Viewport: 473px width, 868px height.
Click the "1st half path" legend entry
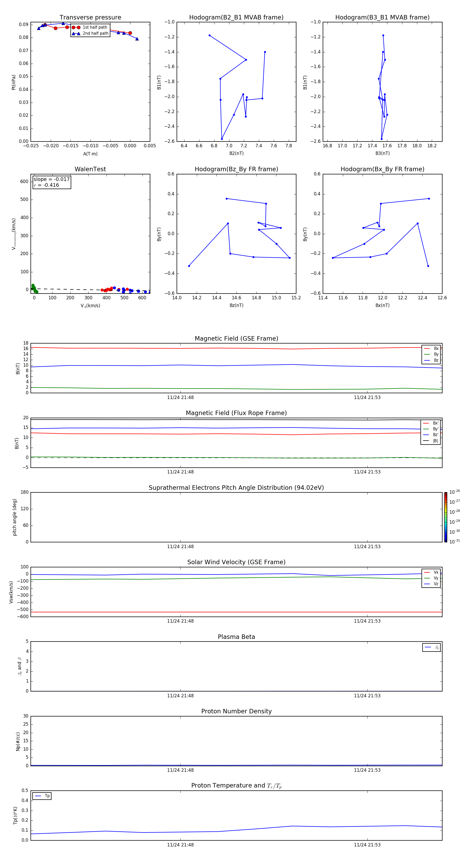90,27
